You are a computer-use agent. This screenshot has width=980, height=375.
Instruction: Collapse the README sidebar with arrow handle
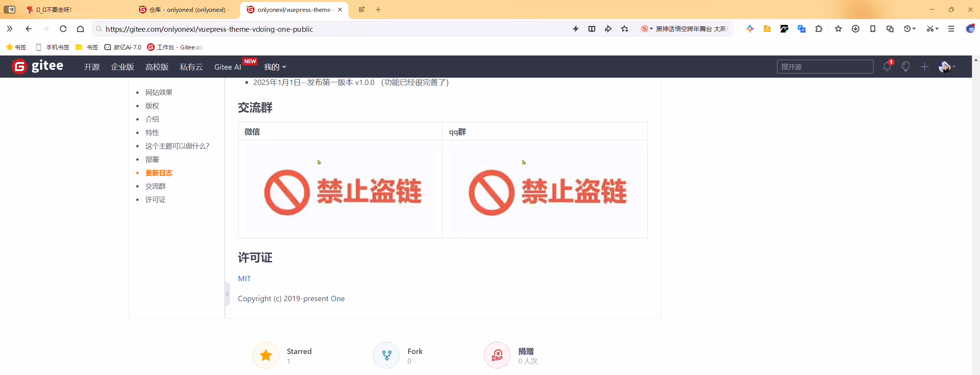[x=227, y=294]
